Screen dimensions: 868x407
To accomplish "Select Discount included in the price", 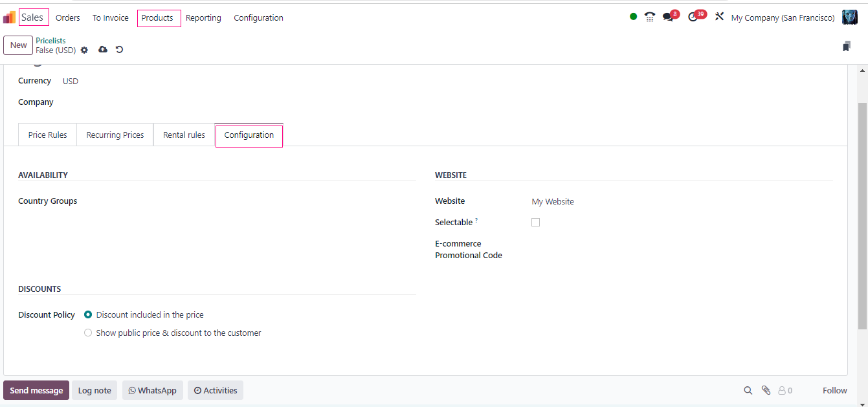I will [x=88, y=315].
